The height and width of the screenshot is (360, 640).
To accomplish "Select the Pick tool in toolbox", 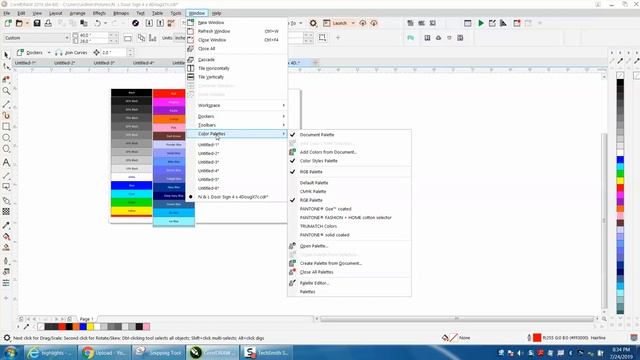I will coord(6,55).
